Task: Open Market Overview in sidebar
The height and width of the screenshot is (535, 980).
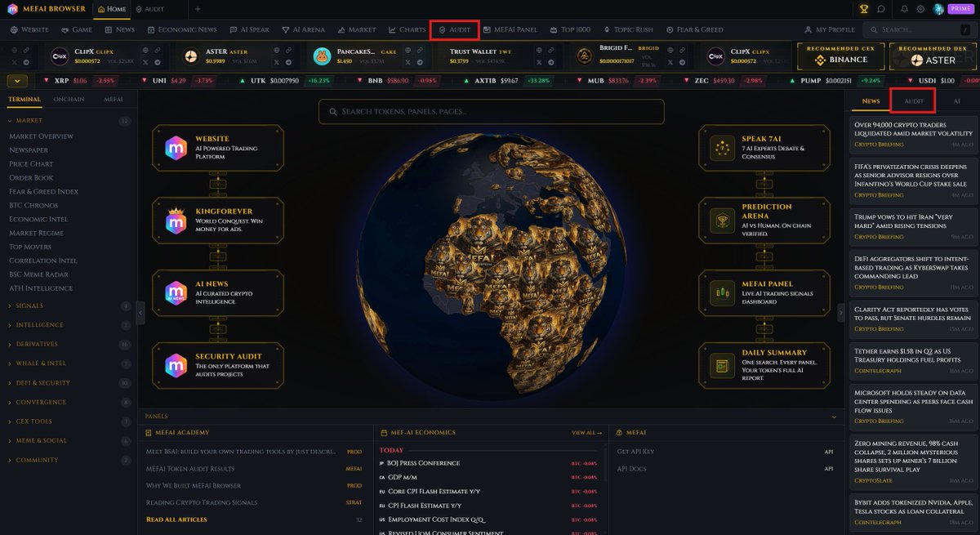Action: [x=41, y=136]
